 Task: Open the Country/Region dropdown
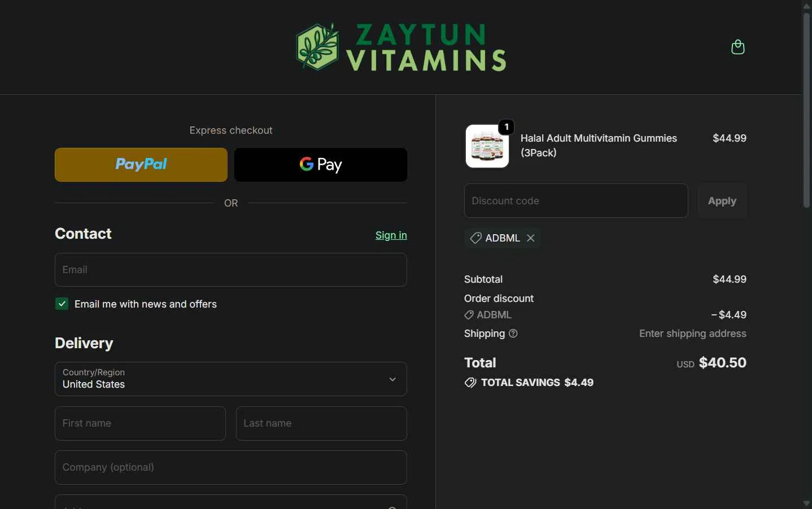tap(231, 379)
